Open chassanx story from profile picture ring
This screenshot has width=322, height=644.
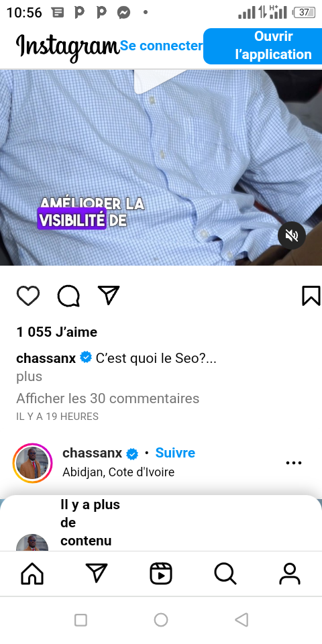pos(32,463)
